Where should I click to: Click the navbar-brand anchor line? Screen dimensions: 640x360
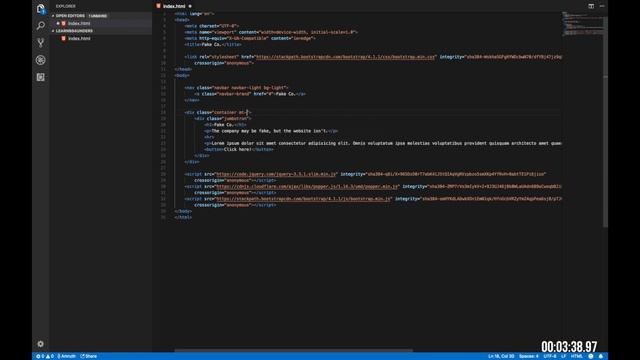point(250,94)
